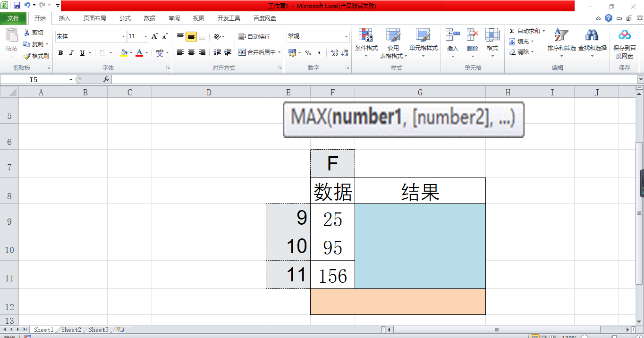Viewport: 644px width, 338px height.
Task: Switch to the Data (数据) tab
Action: (x=150, y=18)
